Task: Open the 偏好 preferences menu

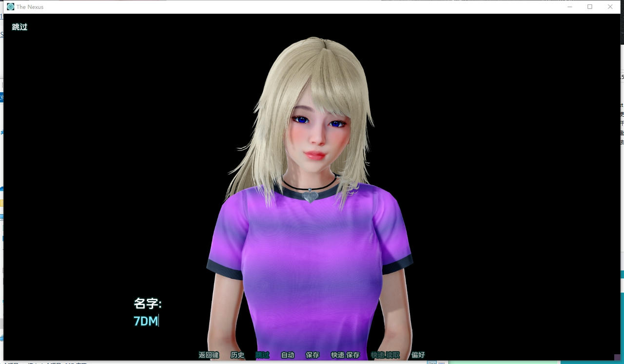Action: click(x=418, y=355)
